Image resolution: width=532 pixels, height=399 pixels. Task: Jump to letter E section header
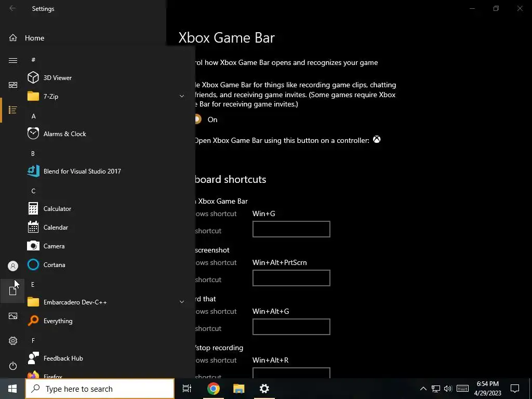pos(33,284)
